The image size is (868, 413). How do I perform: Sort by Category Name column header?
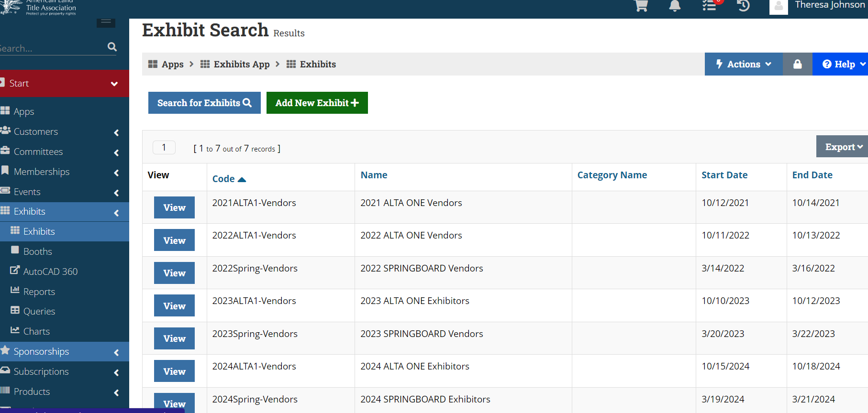[612, 175]
